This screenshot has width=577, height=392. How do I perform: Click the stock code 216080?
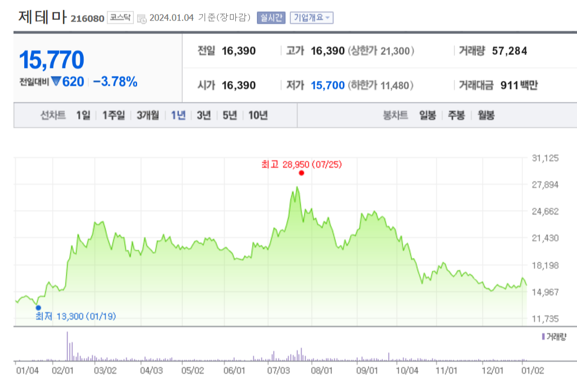click(87, 19)
